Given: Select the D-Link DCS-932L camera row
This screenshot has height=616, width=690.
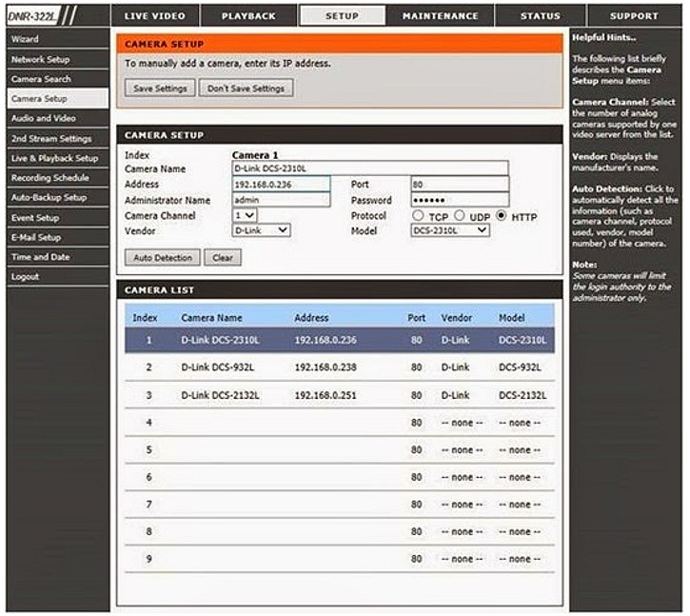Looking at the screenshot, I should click(x=339, y=367).
